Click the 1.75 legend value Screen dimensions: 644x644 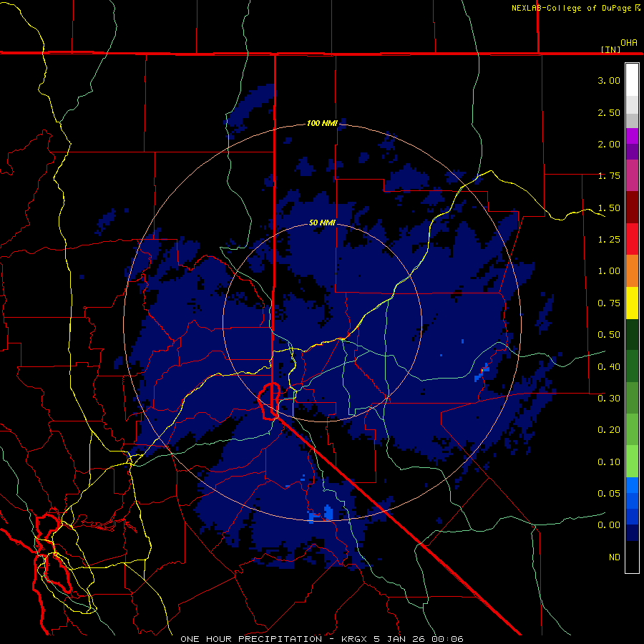coord(609,176)
